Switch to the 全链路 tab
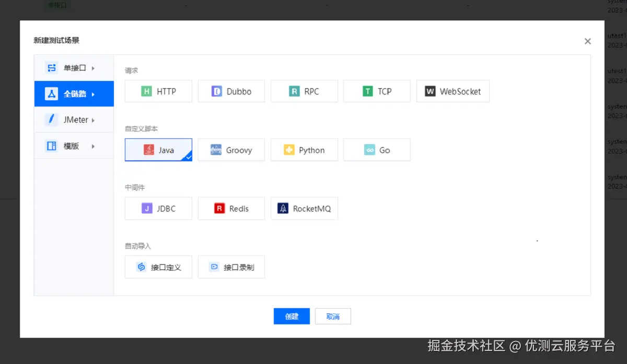Viewport: 627px width, 364px height. [74, 93]
